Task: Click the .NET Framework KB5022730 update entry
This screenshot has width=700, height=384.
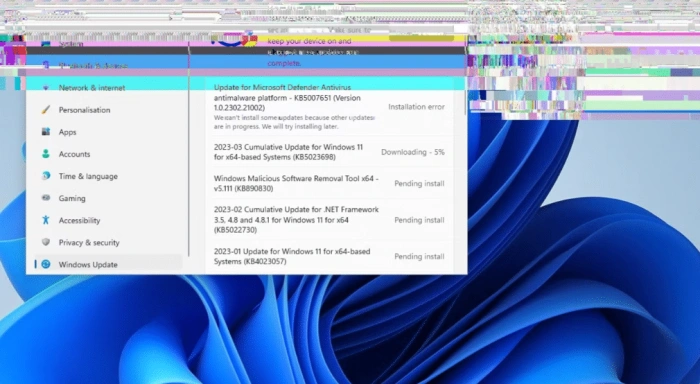Action: tap(329, 220)
